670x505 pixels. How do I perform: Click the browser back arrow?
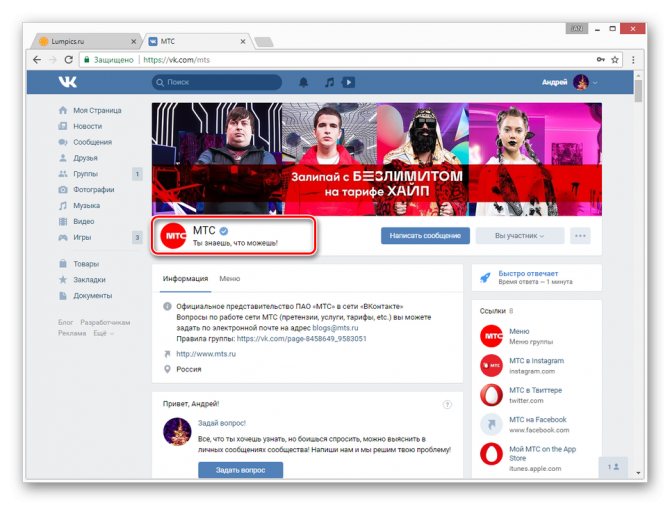[x=37, y=60]
